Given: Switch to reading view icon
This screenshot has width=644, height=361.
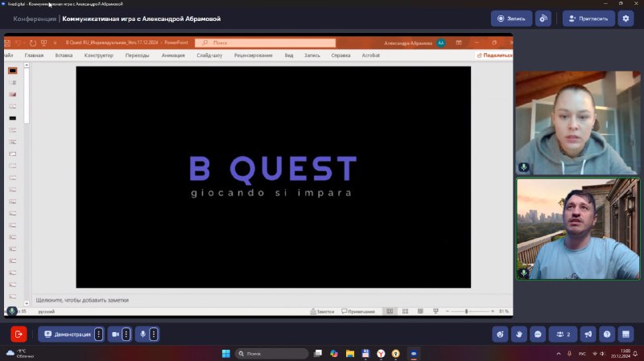Looking at the screenshot, I should [x=420, y=312].
